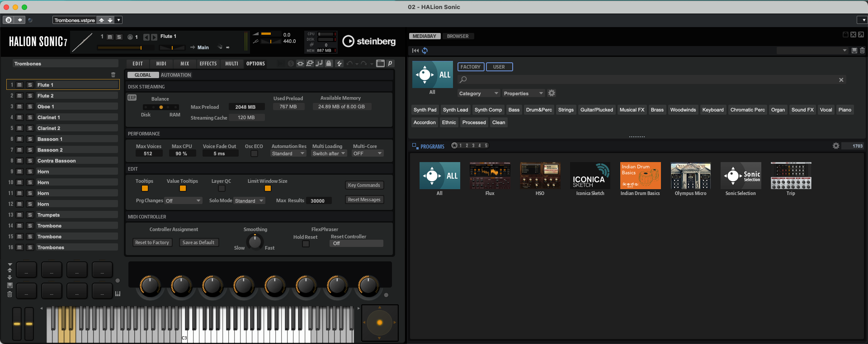
Task: Solo the Clarinet 1 slot
Action: 30,117
